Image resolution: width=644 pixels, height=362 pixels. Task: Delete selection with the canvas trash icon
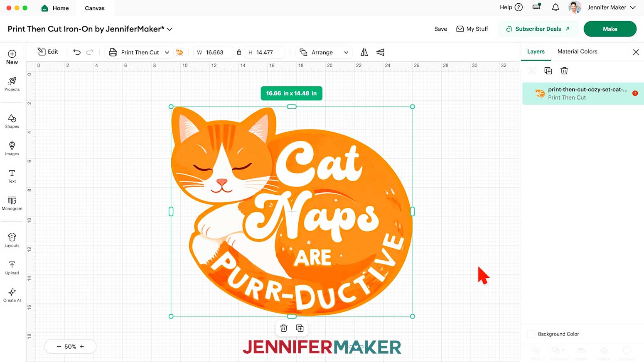click(284, 328)
